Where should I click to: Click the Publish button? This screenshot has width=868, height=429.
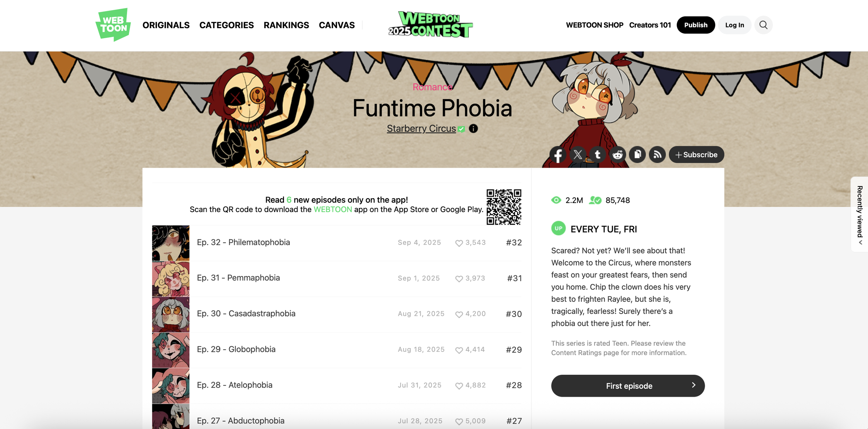pyautogui.click(x=695, y=25)
